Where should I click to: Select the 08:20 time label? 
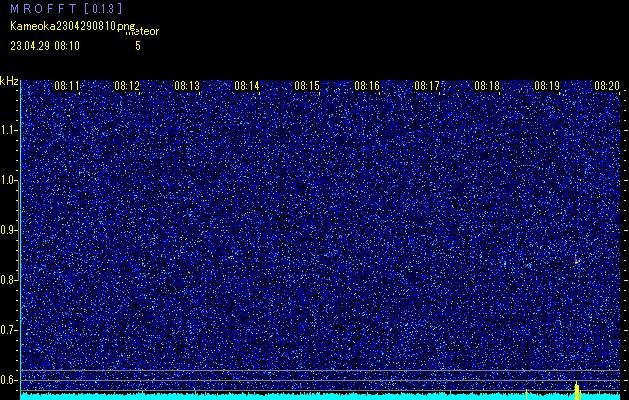point(607,86)
